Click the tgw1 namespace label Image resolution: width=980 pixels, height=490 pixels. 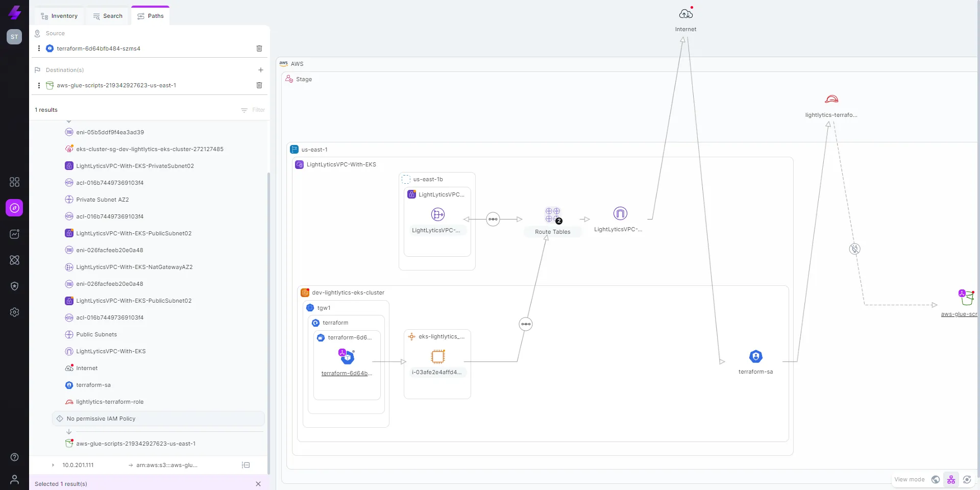324,308
